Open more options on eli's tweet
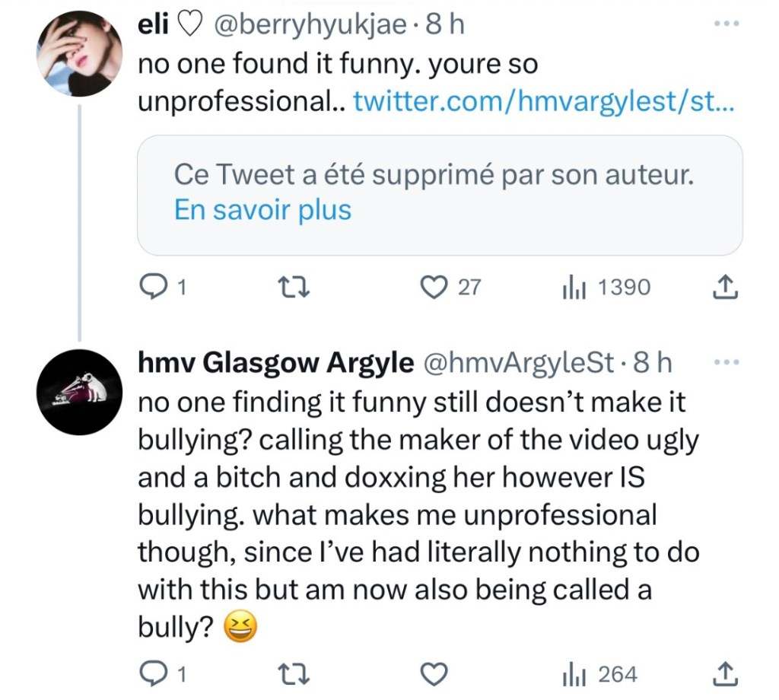This screenshot has width=779, height=700. (x=727, y=24)
